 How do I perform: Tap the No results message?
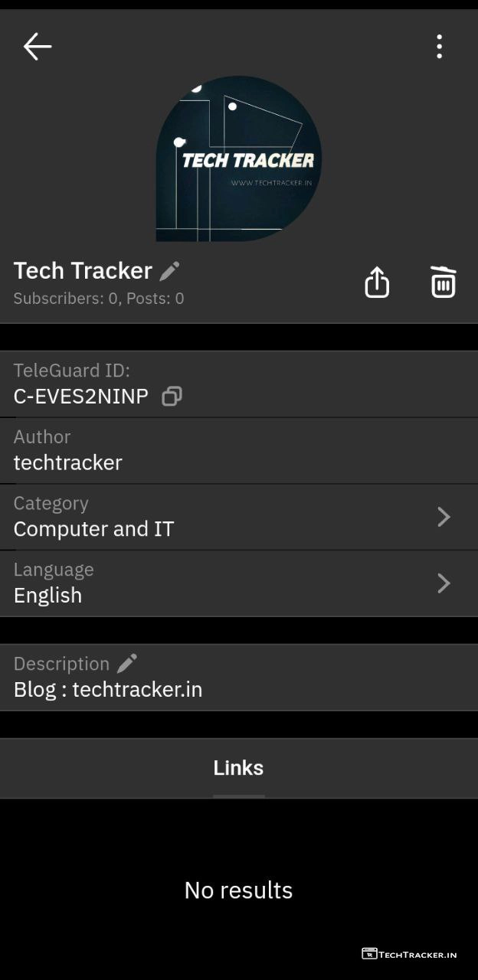point(238,890)
